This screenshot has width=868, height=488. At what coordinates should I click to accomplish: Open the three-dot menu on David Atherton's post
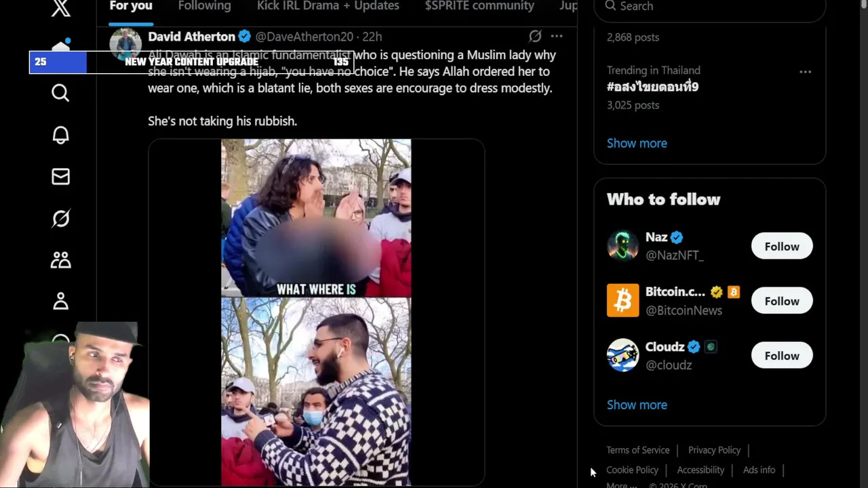[557, 37]
